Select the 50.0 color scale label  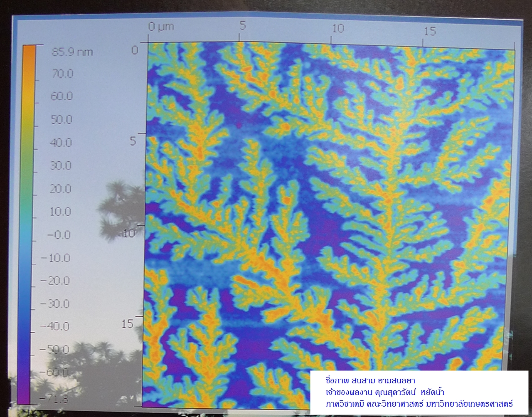(x=62, y=120)
